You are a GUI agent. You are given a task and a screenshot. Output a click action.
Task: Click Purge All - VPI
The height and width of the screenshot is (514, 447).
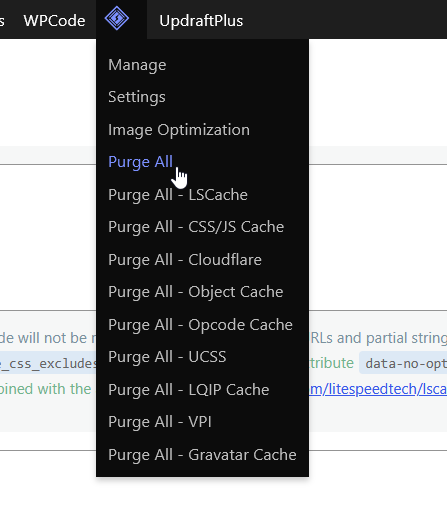pos(160,422)
